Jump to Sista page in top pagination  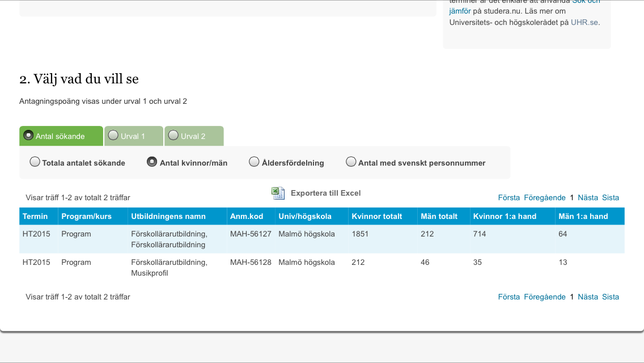pos(610,198)
